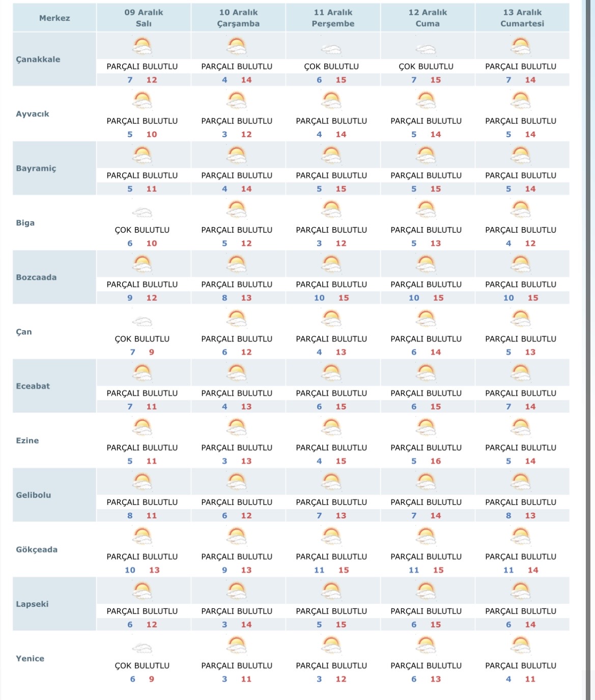This screenshot has height=700, width=595.
Task: Click Yenice's cloud icon for 09 Aralık
Action: tap(142, 648)
